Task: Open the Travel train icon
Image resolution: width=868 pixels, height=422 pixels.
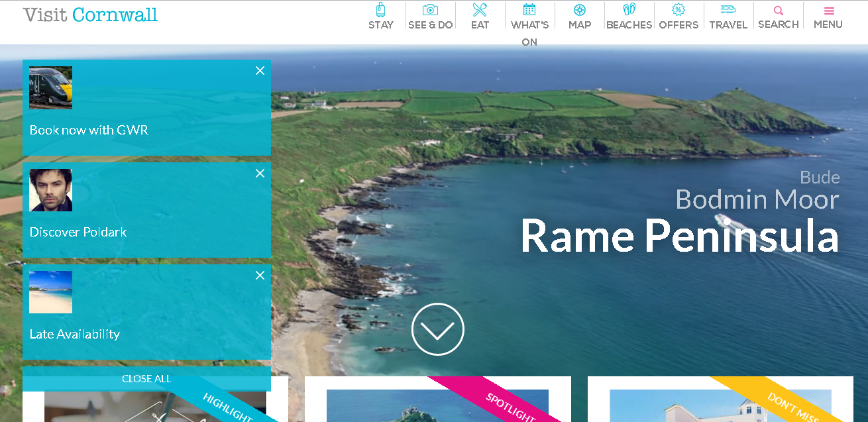Action: pyautogui.click(x=728, y=10)
